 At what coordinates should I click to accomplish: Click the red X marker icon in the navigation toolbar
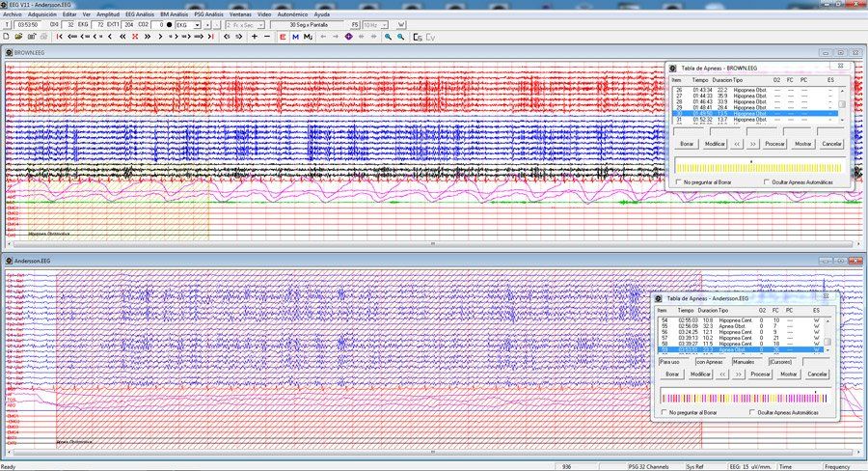(x=135, y=37)
